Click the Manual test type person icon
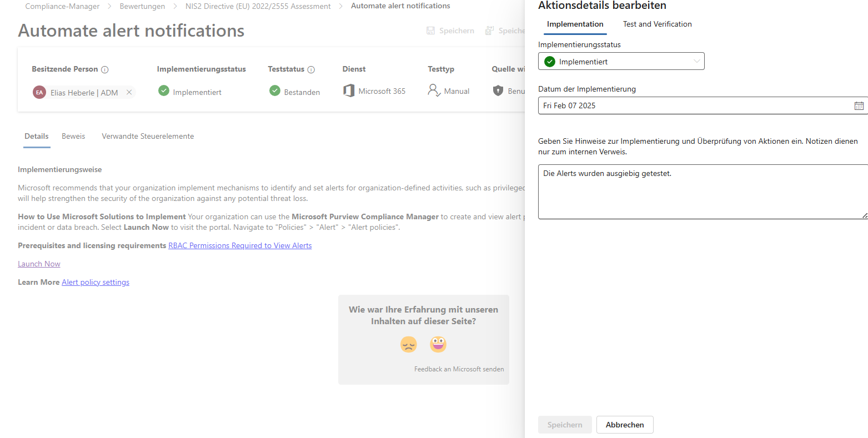Image resolution: width=868 pixels, height=438 pixels. click(x=434, y=90)
